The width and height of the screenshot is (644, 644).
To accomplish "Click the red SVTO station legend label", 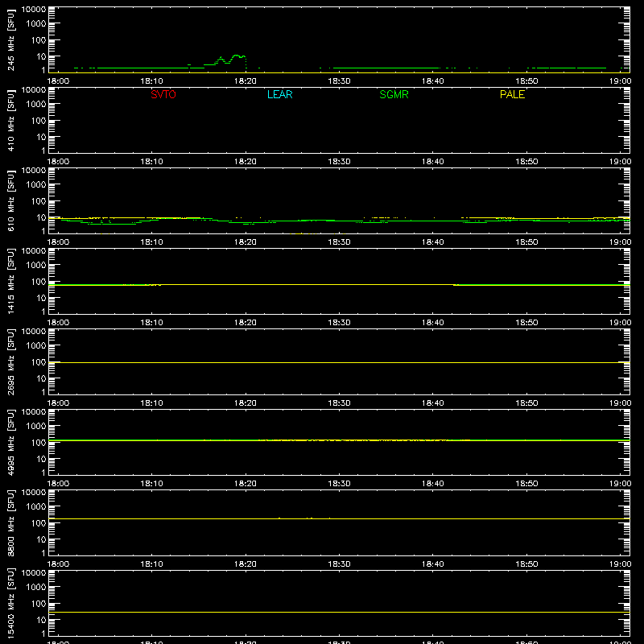I will (163, 94).
